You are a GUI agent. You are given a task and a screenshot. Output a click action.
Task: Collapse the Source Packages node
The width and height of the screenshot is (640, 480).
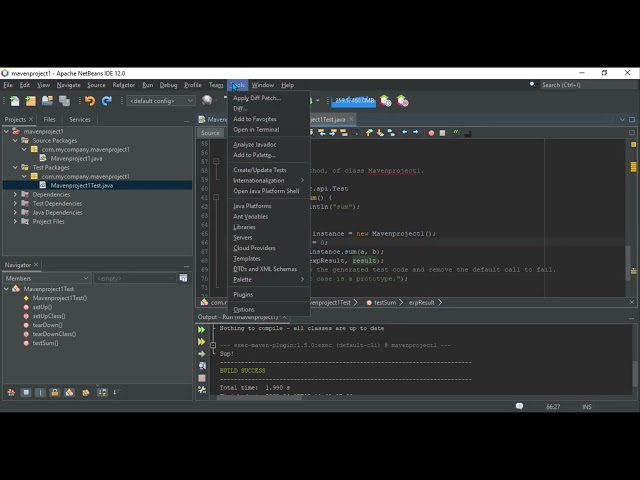15,140
